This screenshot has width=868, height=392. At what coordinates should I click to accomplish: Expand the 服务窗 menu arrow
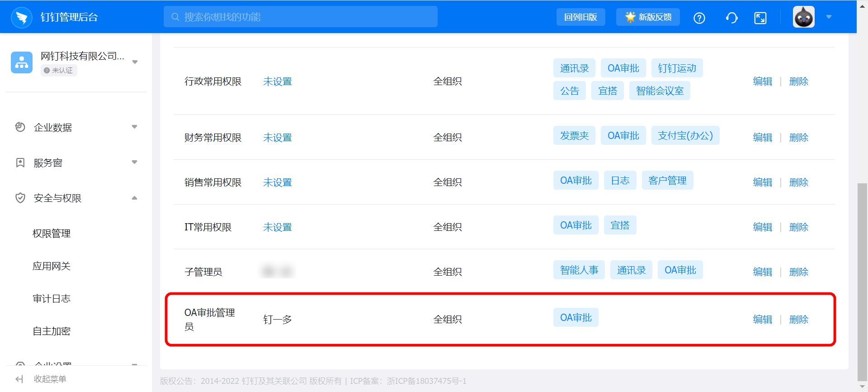click(x=134, y=162)
